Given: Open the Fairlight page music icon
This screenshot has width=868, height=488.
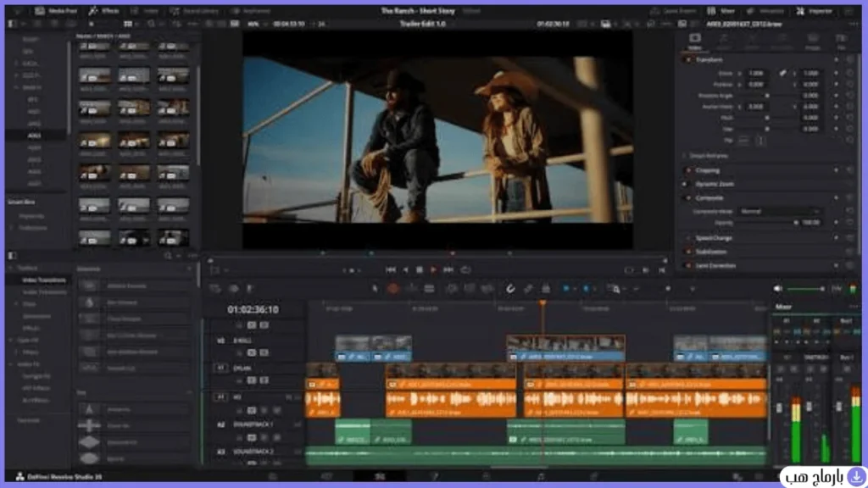Looking at the screenshot, I should coord(540,476).
